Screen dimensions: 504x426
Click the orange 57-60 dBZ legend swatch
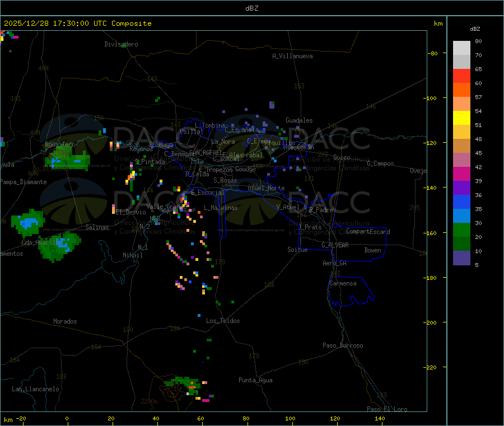(461, 90)
